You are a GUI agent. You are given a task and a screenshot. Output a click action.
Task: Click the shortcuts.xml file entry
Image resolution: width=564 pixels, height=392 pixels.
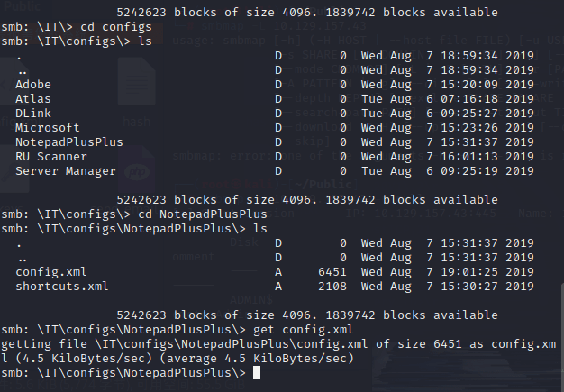[61, 287]
